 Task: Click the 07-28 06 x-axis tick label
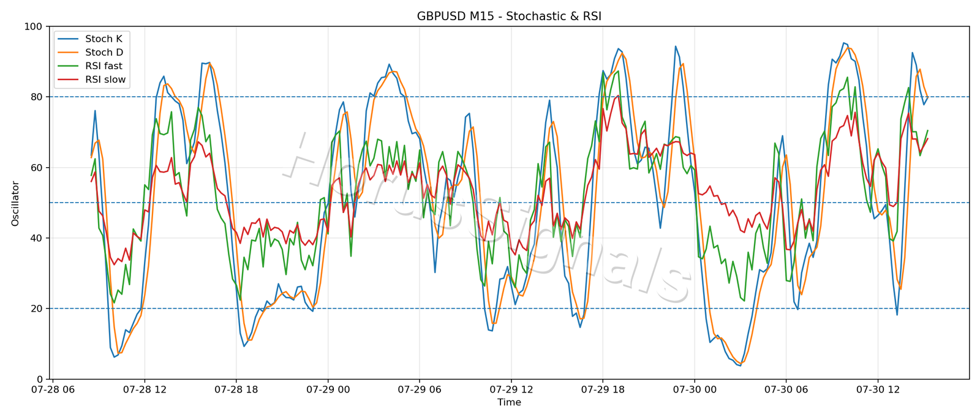[53, 389]
